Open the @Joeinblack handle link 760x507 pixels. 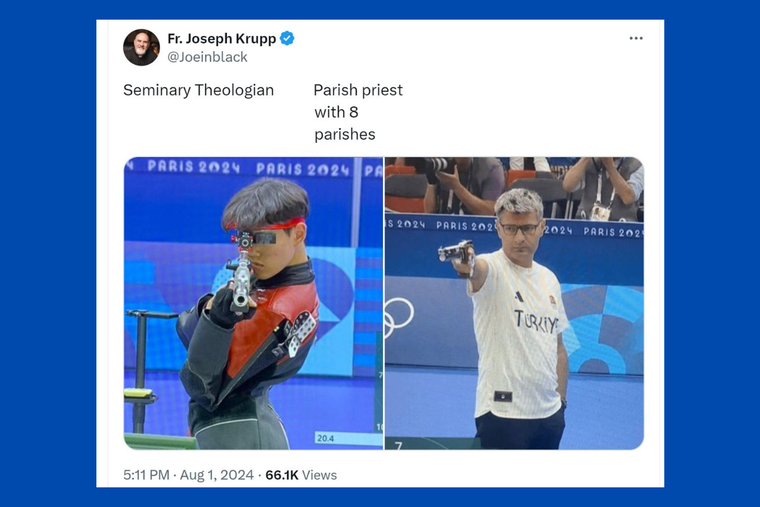pyautogui.click(x=207, y=57)
